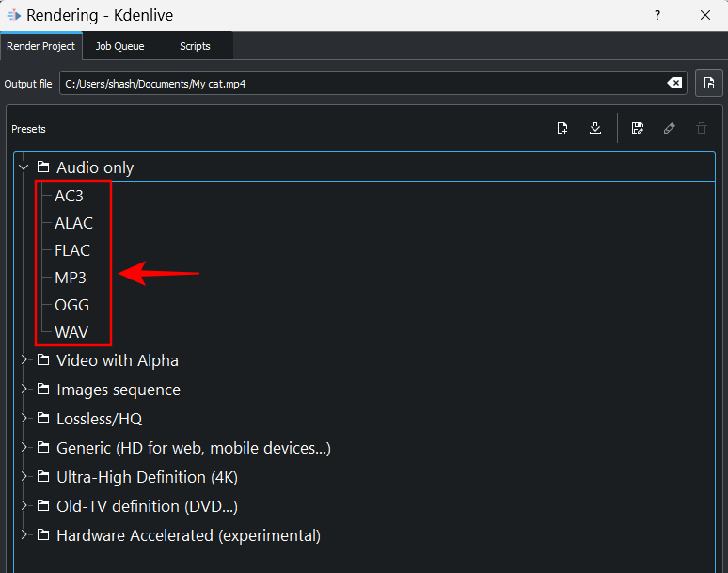This screenshot has height=573, width=728.
Task: Expand the Generic HD for web category
Action: point(24,447)
